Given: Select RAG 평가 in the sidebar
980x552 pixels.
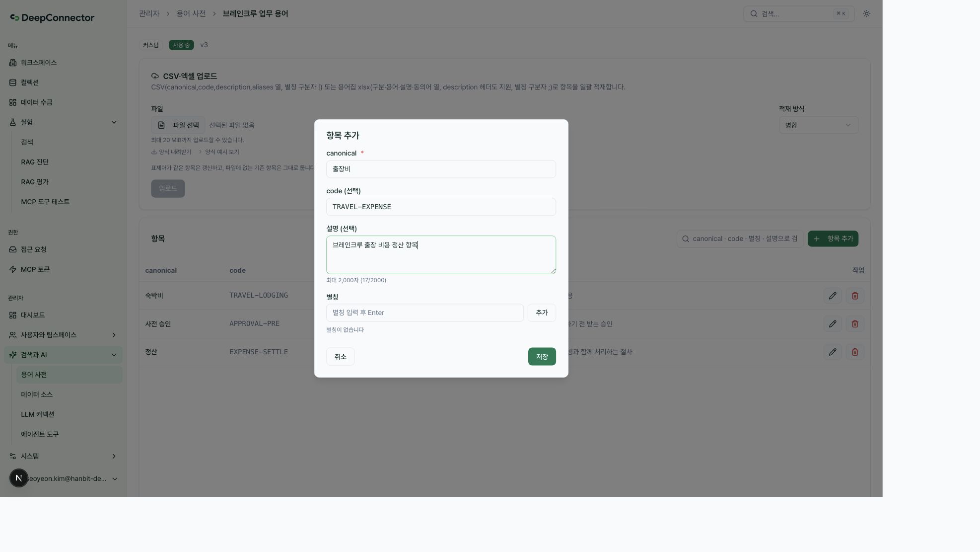Looking at the screenshot, I should coord(69,182).
